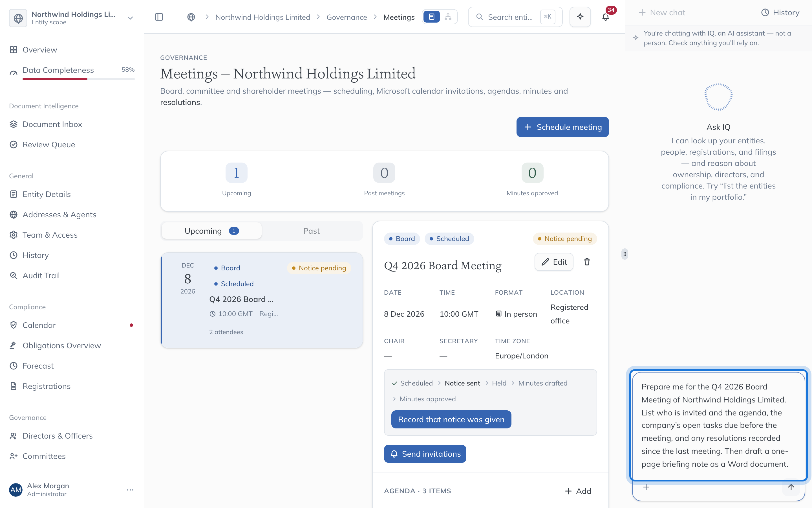Open the IQ assistant sparkle button

(580, 17)
